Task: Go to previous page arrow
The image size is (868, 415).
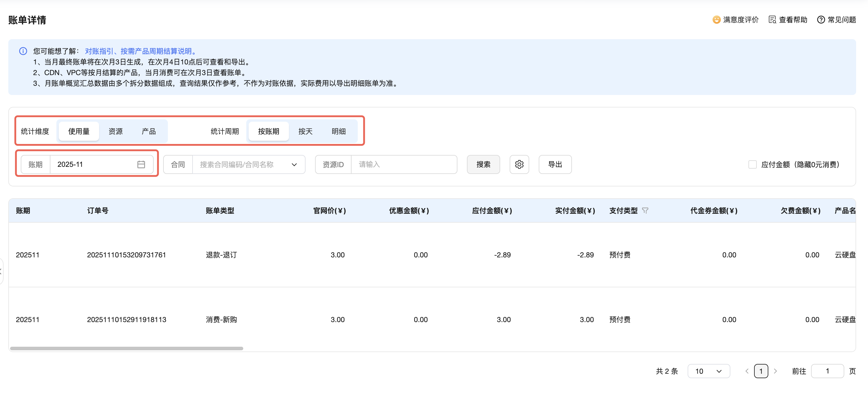Action: [747, 371]
